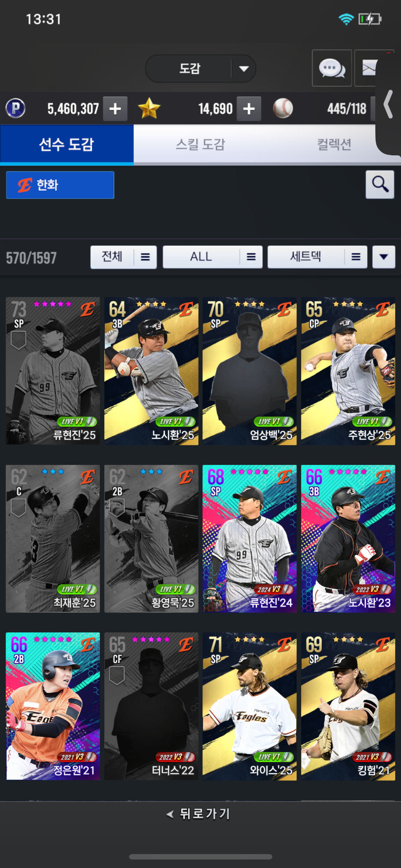Open the 와이스'25 player card
Image resolution: width=401 pixels, height=868 pixels.
(250, 706)
